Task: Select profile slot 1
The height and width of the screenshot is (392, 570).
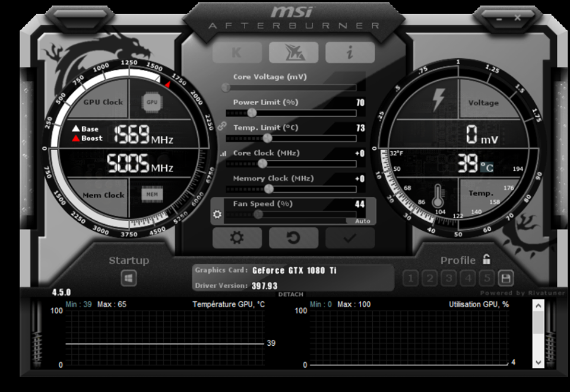Action: point(411,278)
